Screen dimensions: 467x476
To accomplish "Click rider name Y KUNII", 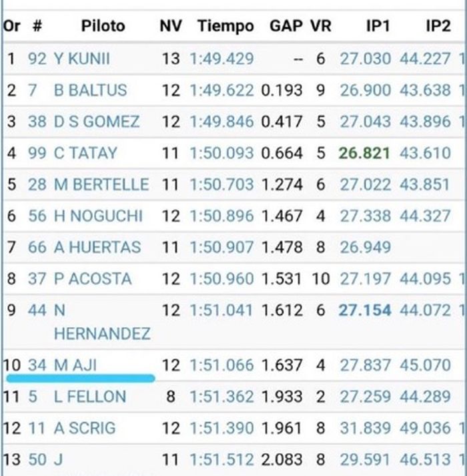I will [81, 59].
